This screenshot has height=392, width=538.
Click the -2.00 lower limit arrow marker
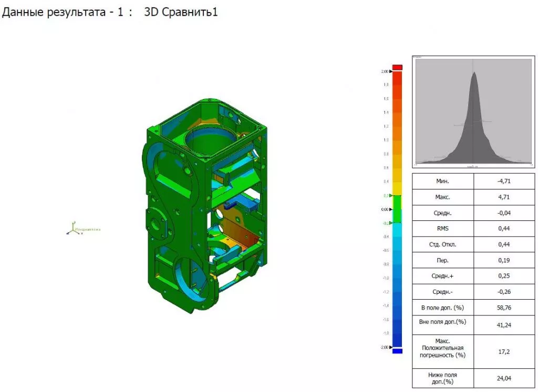pyautogui.click(x=391, y=347)
